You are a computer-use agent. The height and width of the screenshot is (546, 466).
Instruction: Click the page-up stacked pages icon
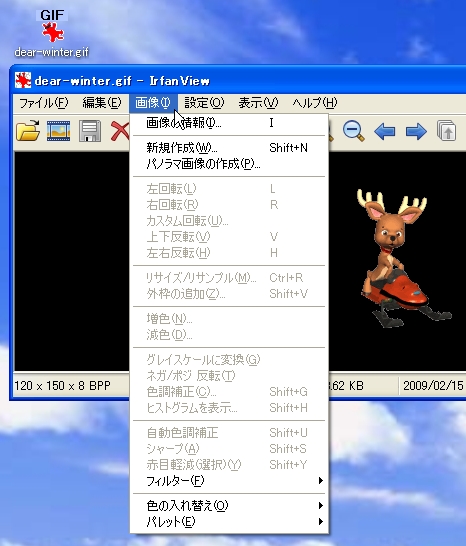446,131
